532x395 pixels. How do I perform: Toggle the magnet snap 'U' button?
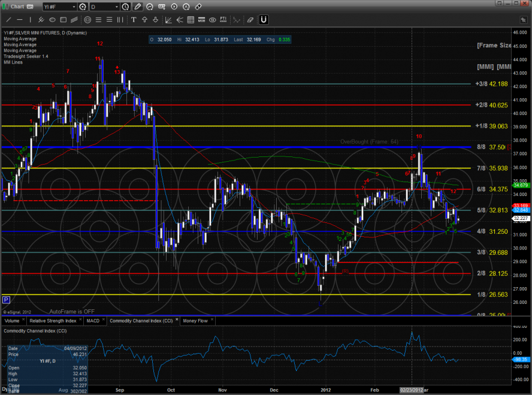coord(264,19)
